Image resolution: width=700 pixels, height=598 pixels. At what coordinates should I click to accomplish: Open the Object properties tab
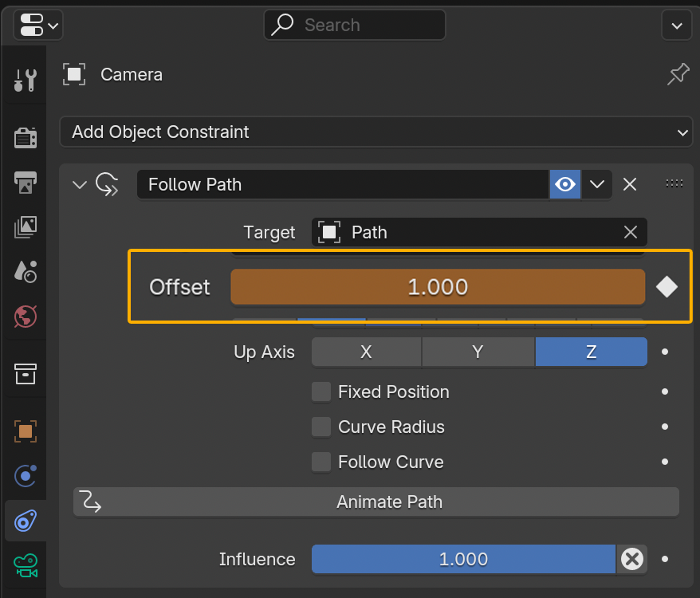tap(26, 431)
